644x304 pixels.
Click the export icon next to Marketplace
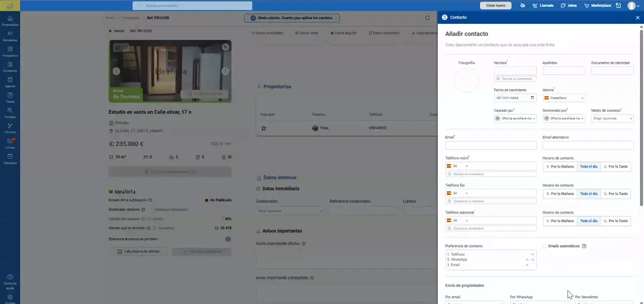[618, 6]
